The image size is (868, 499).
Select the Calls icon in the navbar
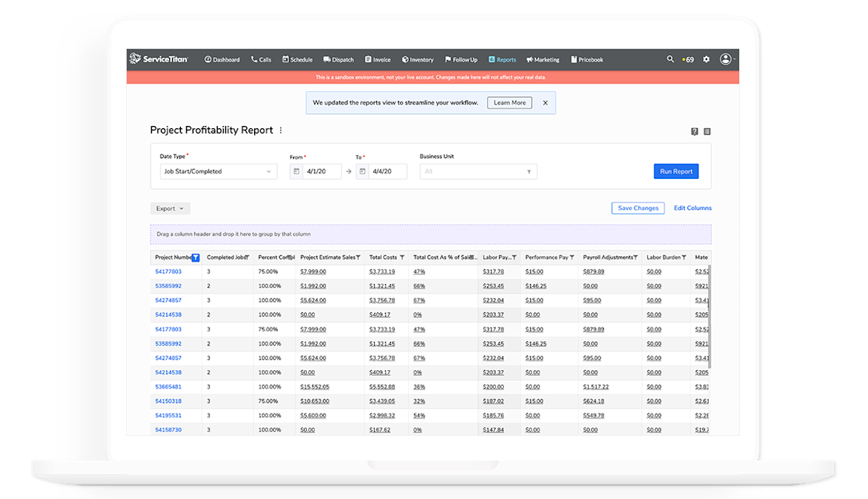pos(261,59)
